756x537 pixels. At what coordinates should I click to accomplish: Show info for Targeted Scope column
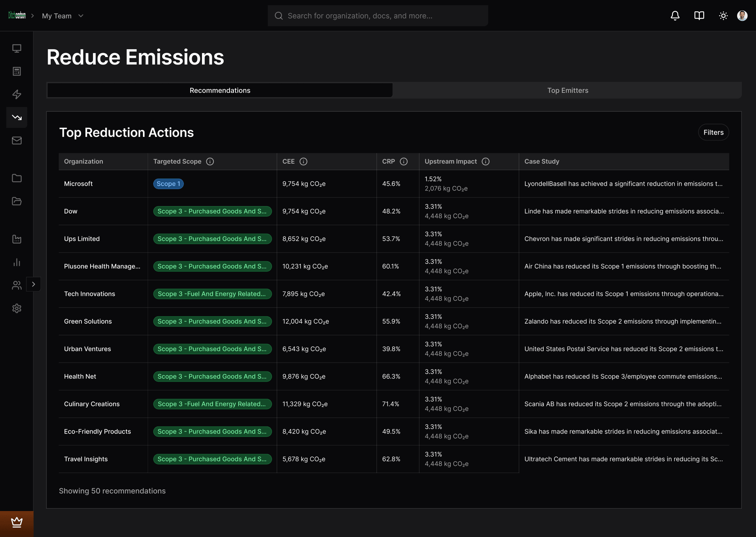[x=210, y=162]
